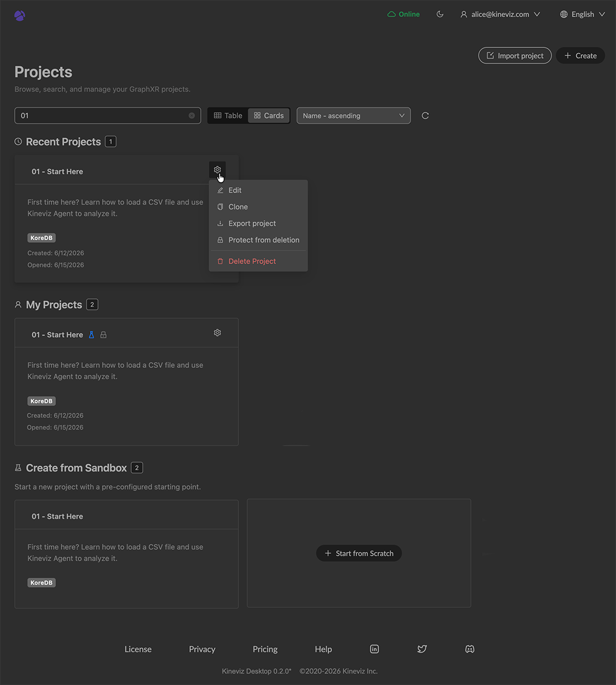Choose Delete Project in the menu
This screenshot has height=685, width=616.
pos(258,261)
